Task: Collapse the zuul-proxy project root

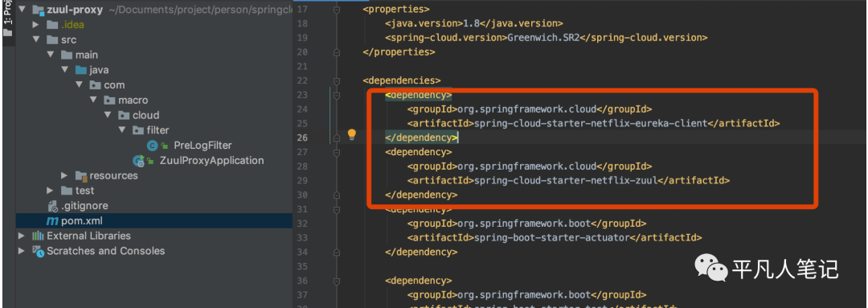Action: (x=23, y=10)
